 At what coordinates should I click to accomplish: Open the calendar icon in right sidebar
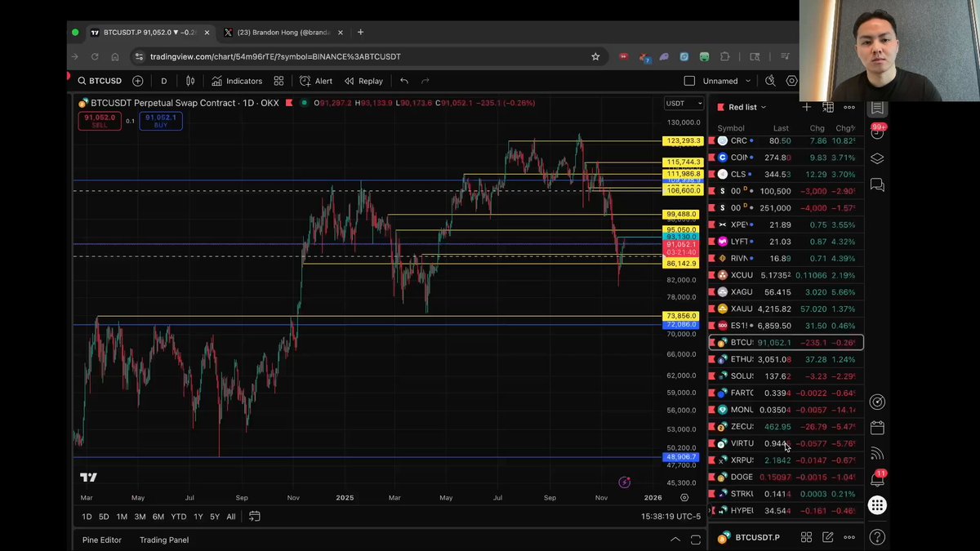pyautogui.click(x=877, y=428)
